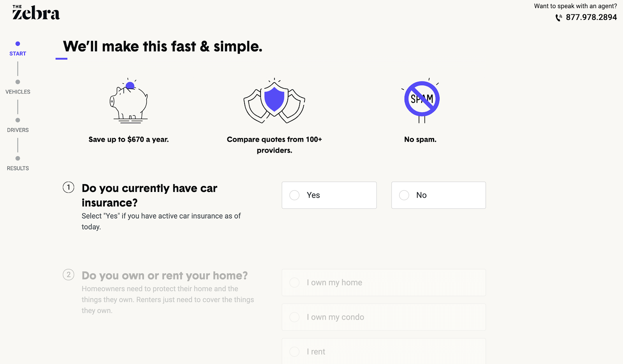Select Yes for current car insurance
This screenshot has height=364, width=623.
(x=329, y=195)
